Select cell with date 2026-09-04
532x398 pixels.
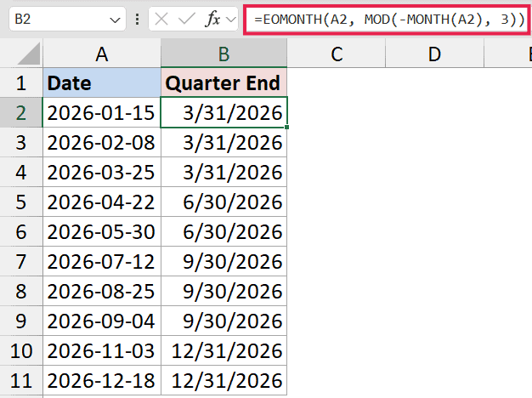pyautogui.click(x=102, y=321)
